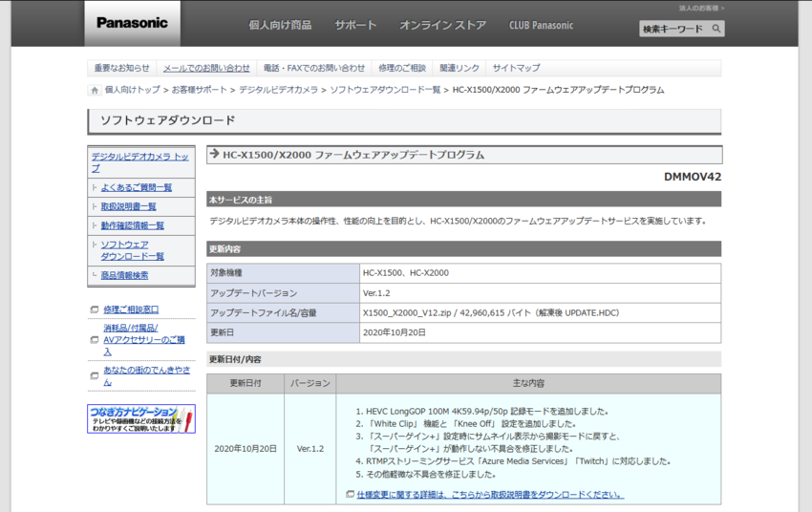Open 修理ご相談窓口 link
812x512 pixels.
pos(131,309)
